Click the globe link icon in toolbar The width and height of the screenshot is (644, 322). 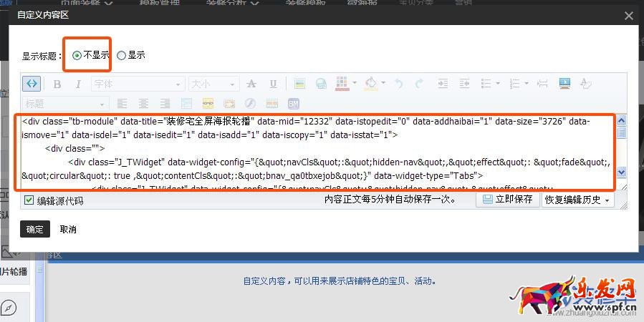(321, 84)
